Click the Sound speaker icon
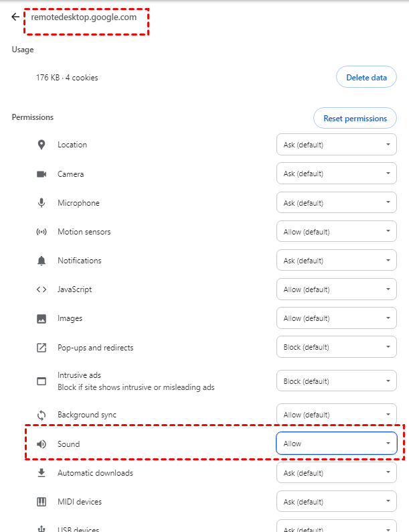This screenshot has width=409, height=532. coord(42,444)
